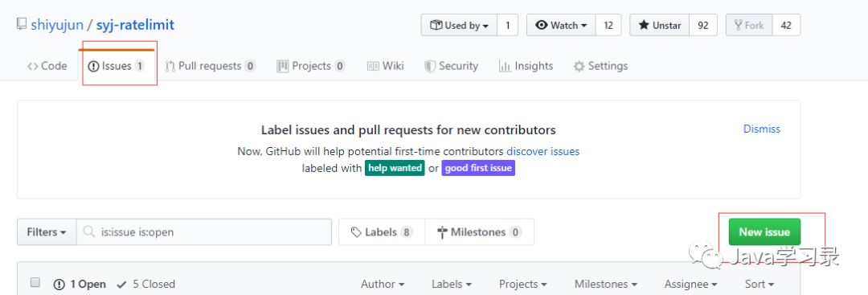Switch to the Security tab
This screenshot has width=868, height=295.
[x=451, y=66]
